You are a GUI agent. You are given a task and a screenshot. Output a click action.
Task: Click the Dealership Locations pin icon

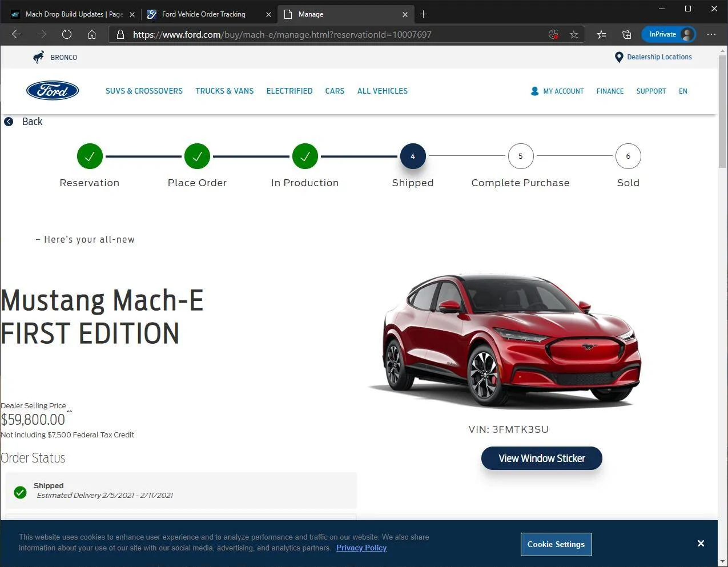click(x=619, y=57)
